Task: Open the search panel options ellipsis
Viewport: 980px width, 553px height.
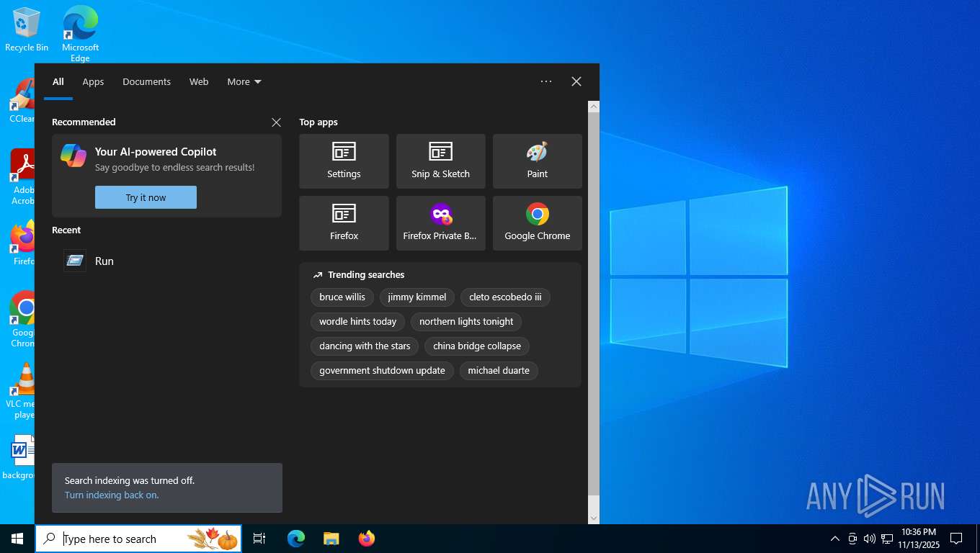Action: click(546, 81)
